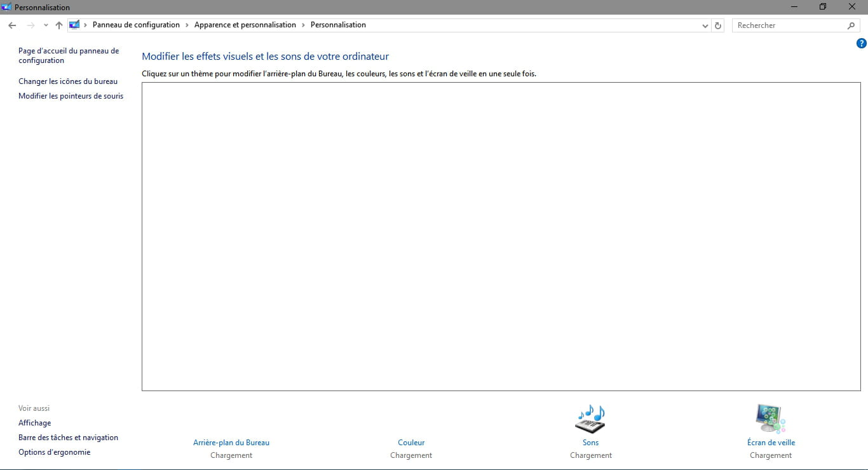Viewport: 868px width, 470px height.
Task: Go back with the left arrow
Action: coord(12,25)
